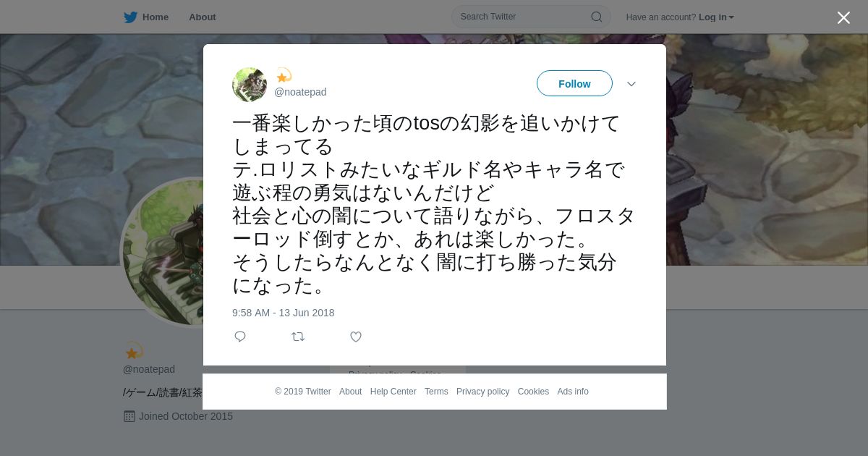Click the search magnifier icon
Screen dimensions: 868x456
coord(597,17)
